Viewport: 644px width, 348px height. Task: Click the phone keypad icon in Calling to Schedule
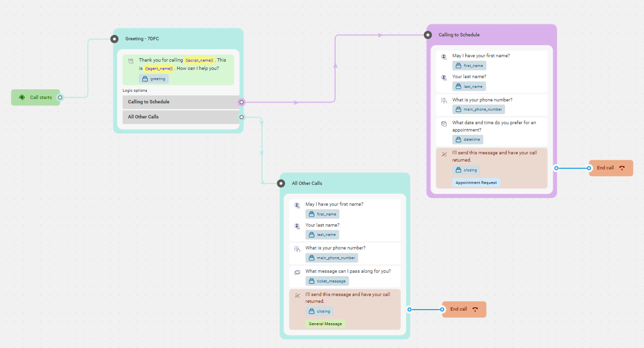444,100
